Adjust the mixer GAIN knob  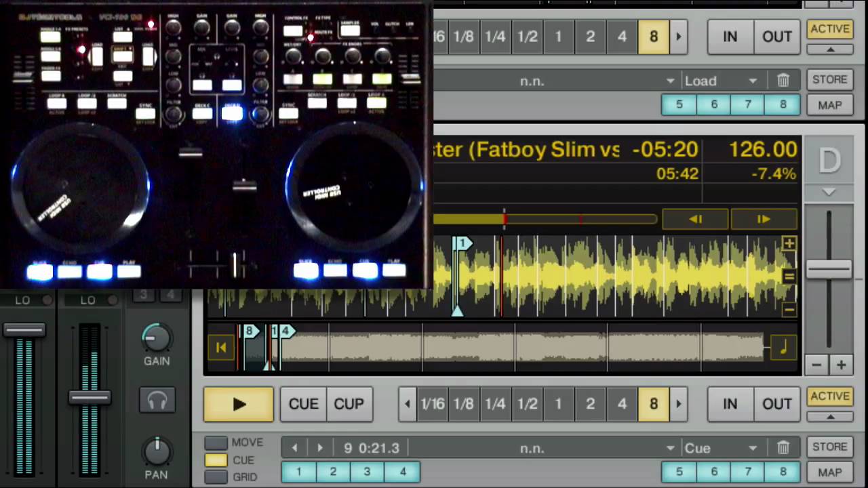157,336
